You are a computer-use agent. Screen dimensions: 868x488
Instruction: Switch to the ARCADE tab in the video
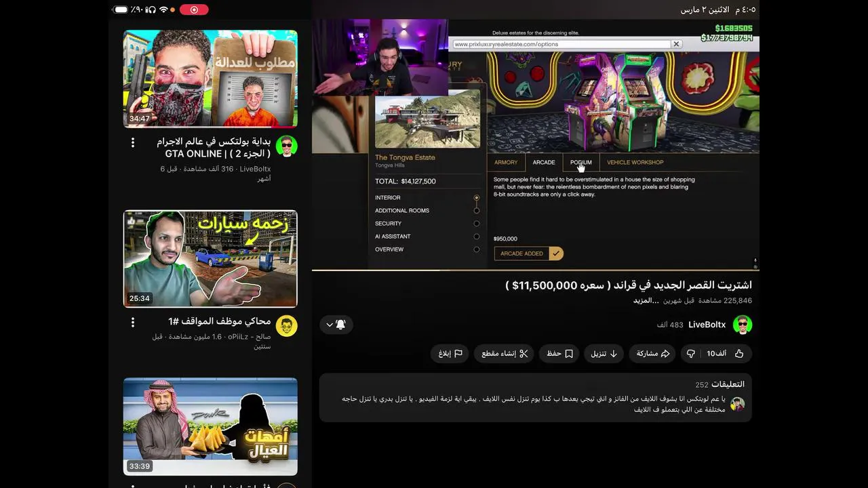click(544, 163)
